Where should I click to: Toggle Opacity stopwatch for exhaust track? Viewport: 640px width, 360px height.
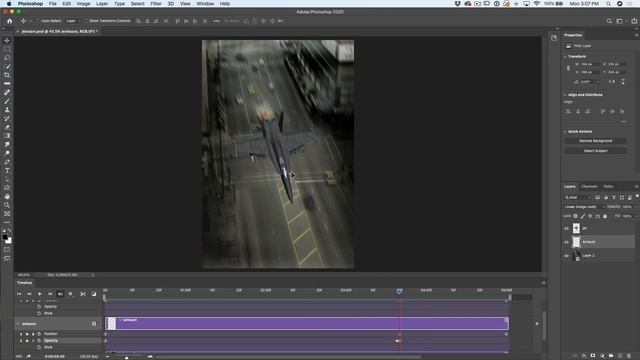39,340
